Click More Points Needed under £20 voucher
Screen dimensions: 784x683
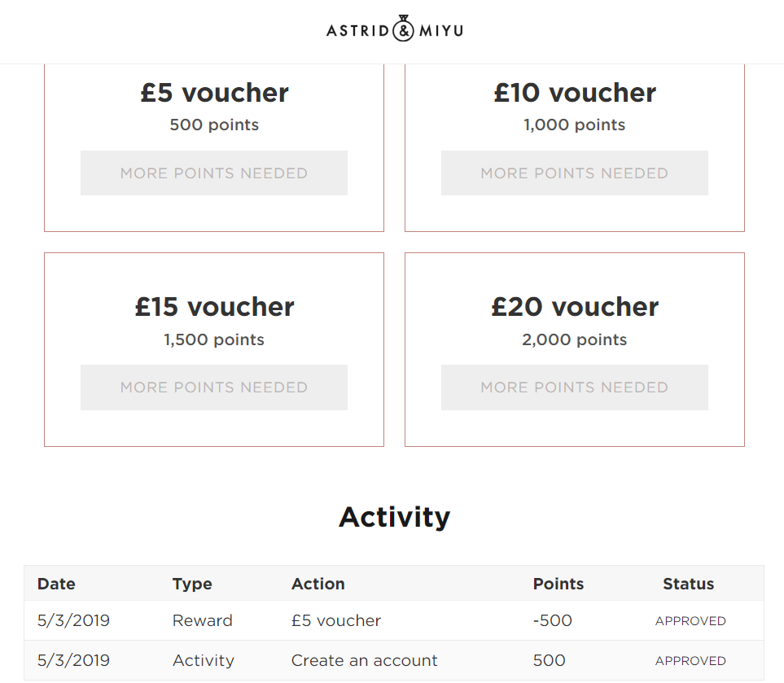pos(575,387)
